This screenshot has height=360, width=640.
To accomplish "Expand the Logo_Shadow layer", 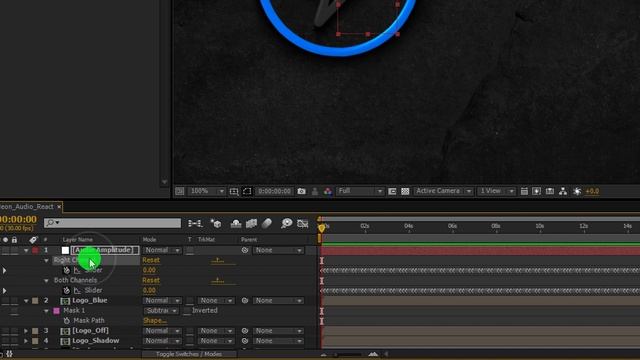I will pyautogui.click(x=26, y=341).
